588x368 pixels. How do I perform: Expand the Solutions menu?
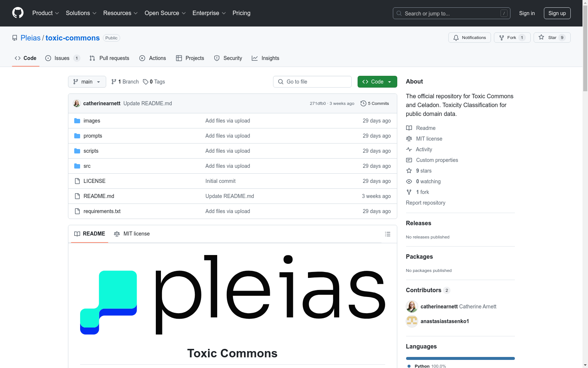pyautogui.click(x=81, y=13)
